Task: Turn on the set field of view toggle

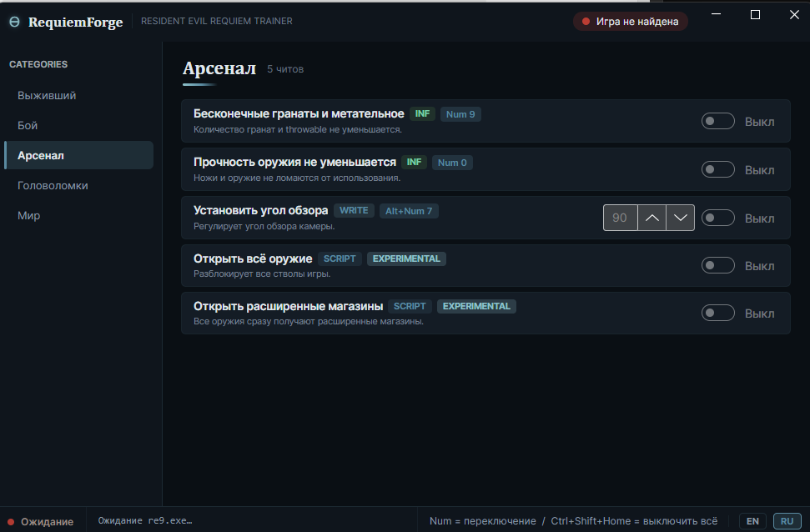Action: (717, 218)
